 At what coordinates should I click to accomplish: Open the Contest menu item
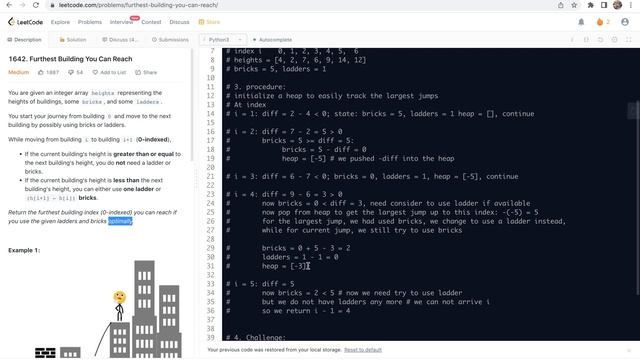[151, 22]
